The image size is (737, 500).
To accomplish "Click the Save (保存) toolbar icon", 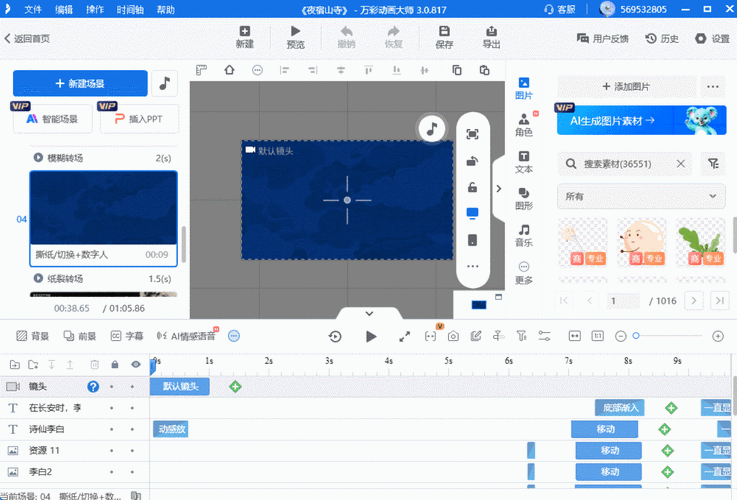I will 444,37.
